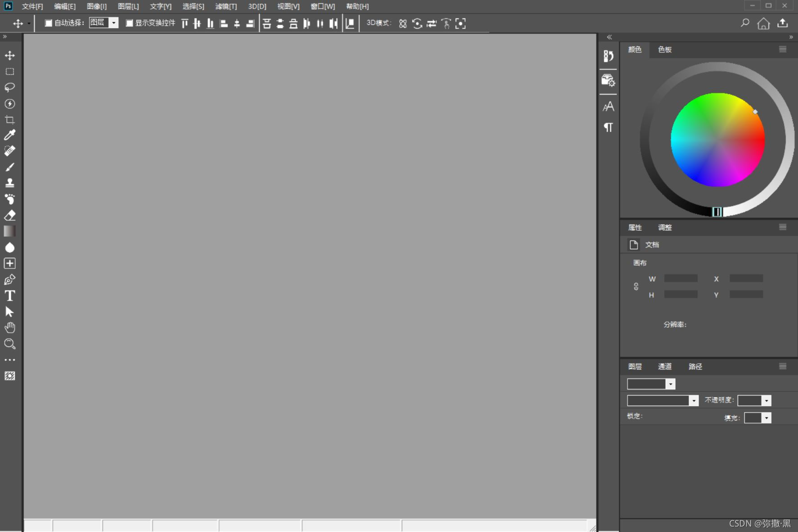Select the Brush tool
The image size is (798, 532).
[9, 167]
